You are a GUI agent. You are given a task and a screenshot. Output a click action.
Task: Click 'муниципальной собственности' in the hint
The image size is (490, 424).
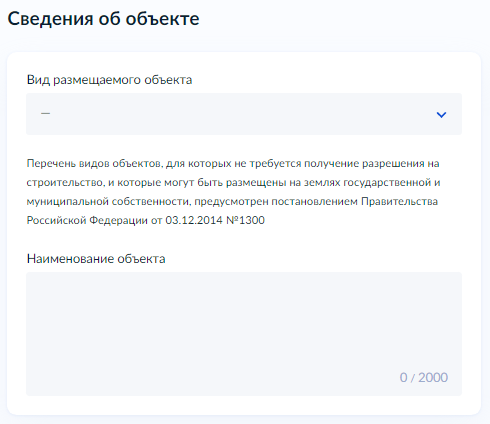(x=108, y=202)
